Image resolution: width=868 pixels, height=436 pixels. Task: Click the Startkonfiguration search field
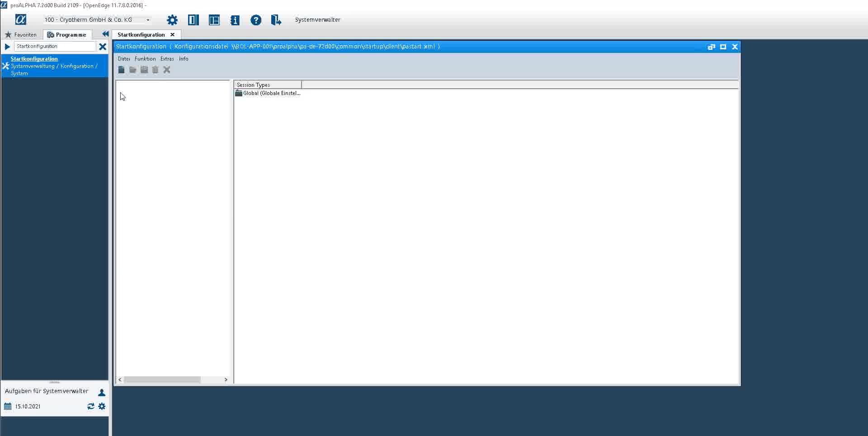click(55, 46)
